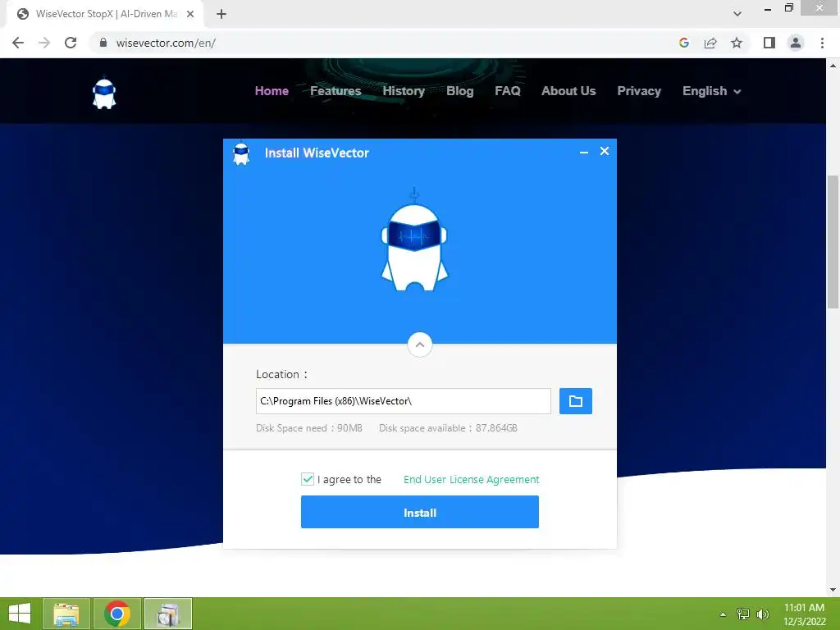Click the Google icon in address bar
This screenshot has height=630, width=840.
click(683, 43)
